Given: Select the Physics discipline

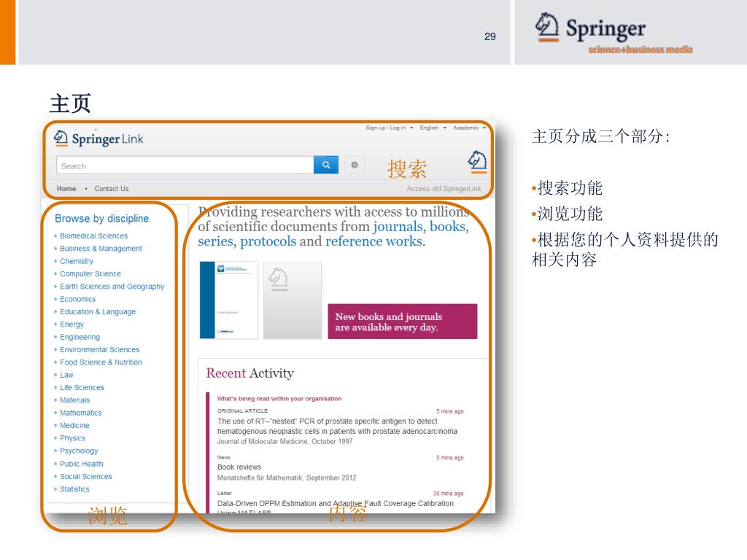Looking at the screenshot, I should tap(72, 438).
